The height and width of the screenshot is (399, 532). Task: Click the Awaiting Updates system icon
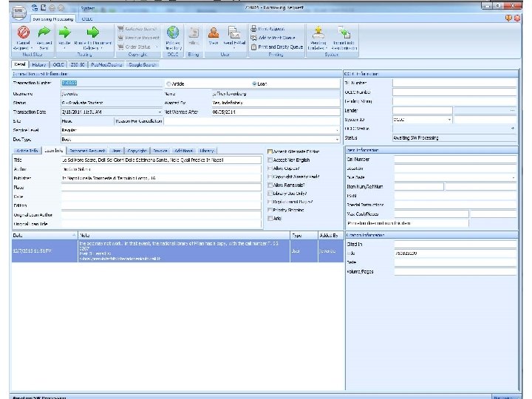[318, 33]
